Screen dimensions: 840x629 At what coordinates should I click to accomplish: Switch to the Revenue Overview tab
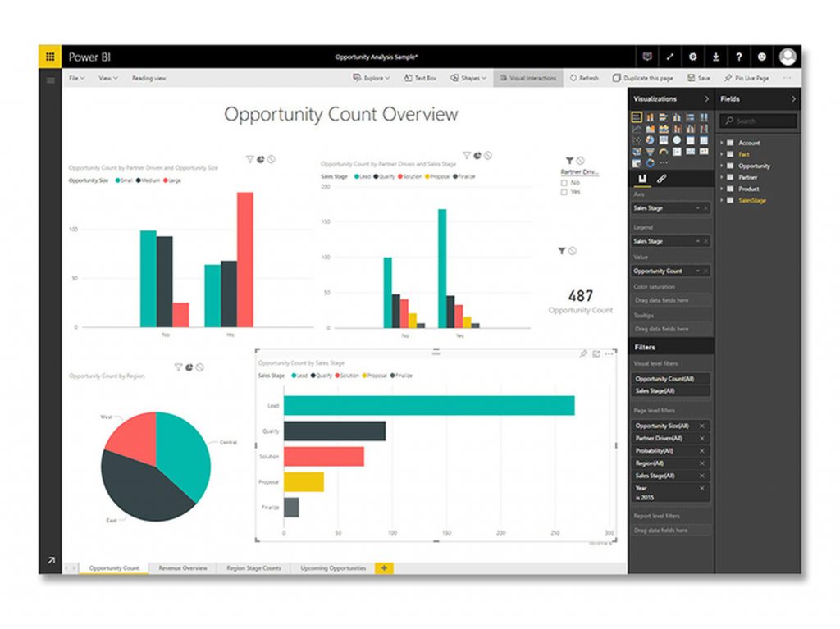tap(183, 568)
